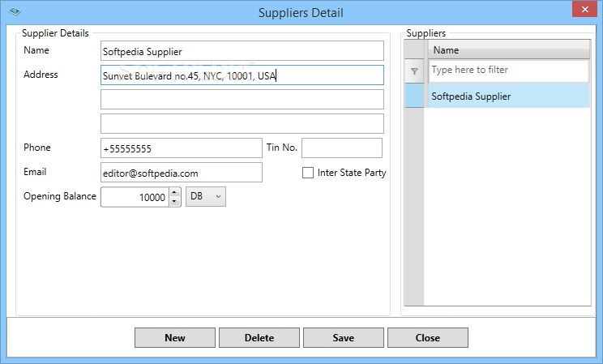Screen dimensions: 603x364
Task: Click the Email field
Action: pos(182,173)
